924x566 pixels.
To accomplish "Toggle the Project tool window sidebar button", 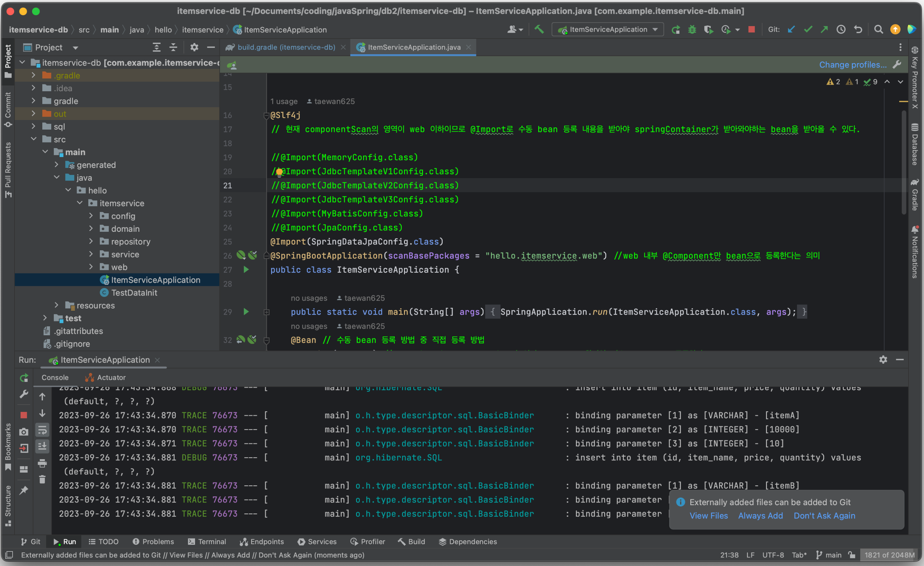I will click(8, 60).
